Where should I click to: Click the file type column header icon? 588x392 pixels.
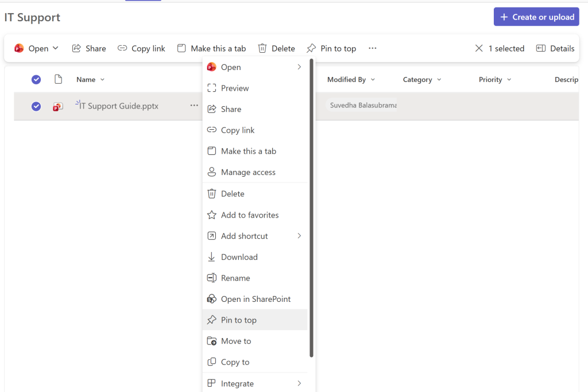coord(58,79)
